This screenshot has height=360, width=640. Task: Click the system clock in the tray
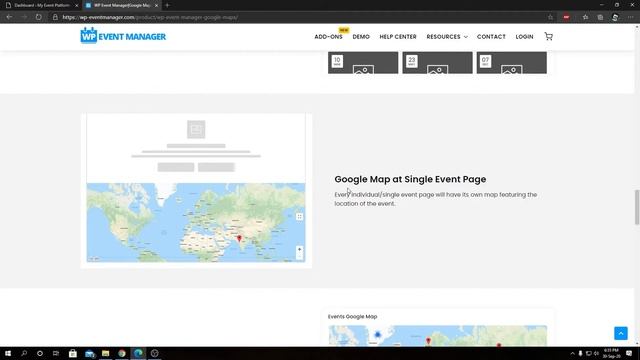611,353
